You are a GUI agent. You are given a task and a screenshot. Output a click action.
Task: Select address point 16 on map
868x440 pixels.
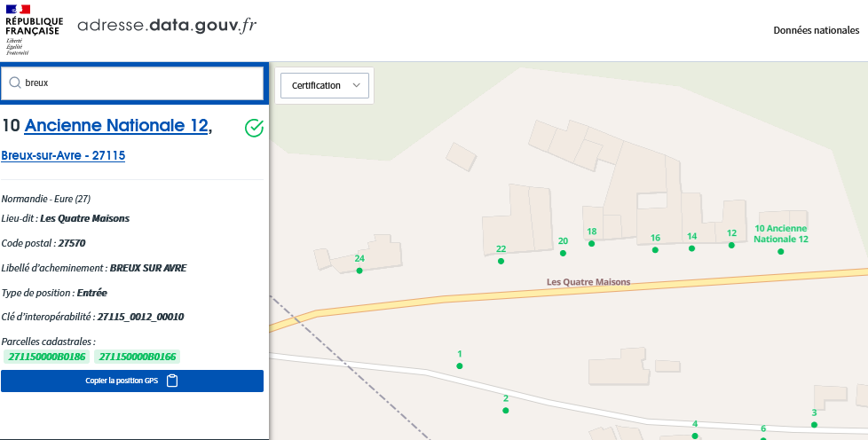pos(655,249)
